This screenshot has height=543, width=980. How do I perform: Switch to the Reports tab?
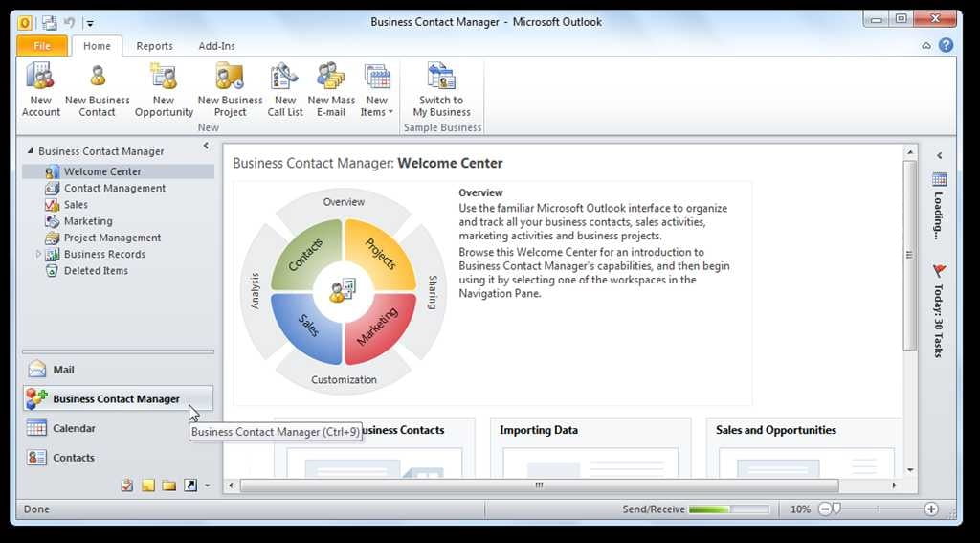(x=154, y=46)
